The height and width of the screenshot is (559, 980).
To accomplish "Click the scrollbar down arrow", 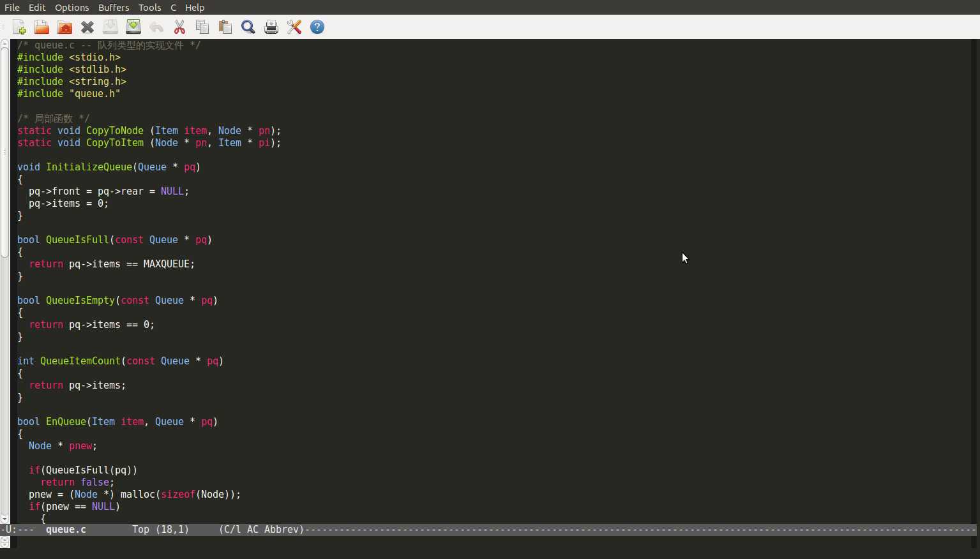I will coord(5,519).
